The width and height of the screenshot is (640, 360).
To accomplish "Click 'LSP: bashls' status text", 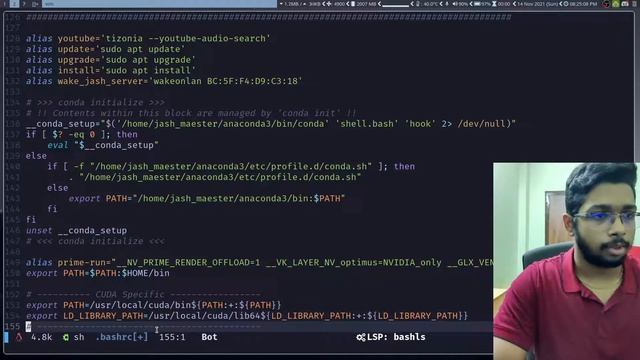I will (x=396, y=337).
